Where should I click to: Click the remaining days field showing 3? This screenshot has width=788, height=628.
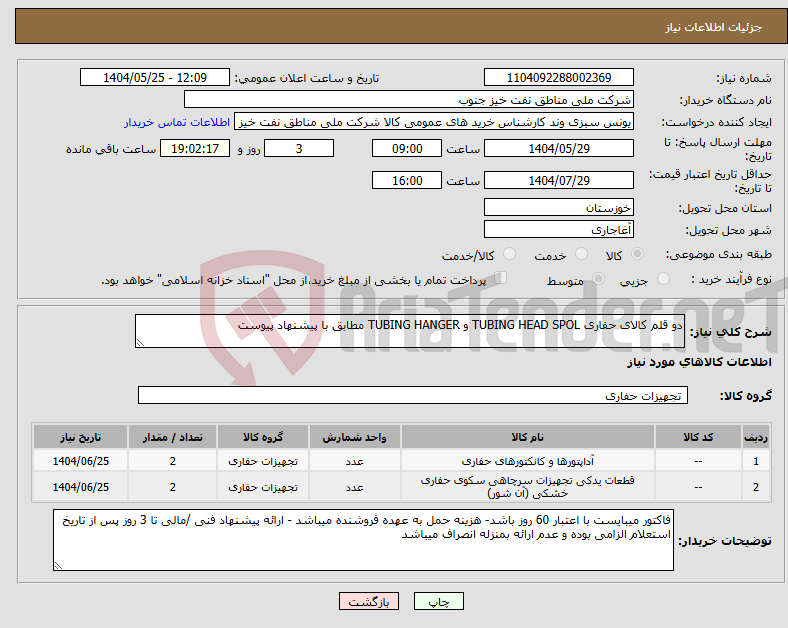299,148
